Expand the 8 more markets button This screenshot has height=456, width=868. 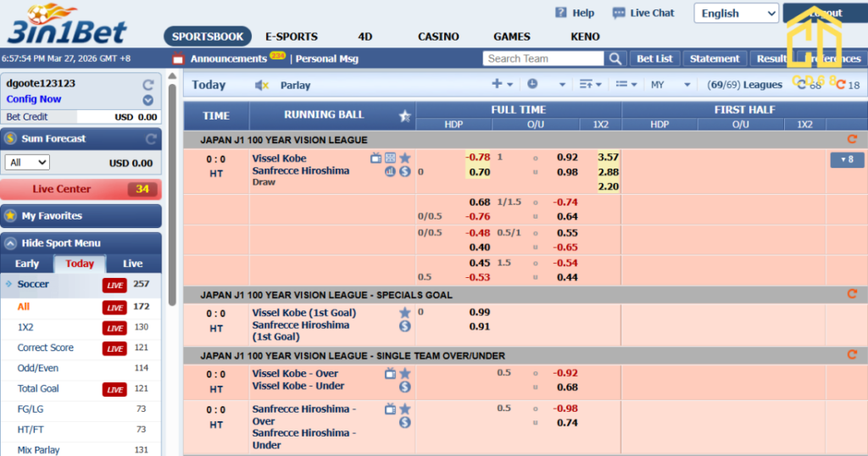click(846, 159)
